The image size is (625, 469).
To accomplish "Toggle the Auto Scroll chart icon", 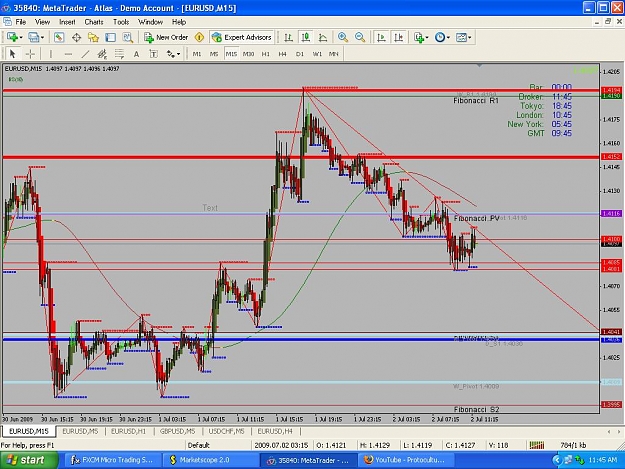I will (x=381, y=37).
